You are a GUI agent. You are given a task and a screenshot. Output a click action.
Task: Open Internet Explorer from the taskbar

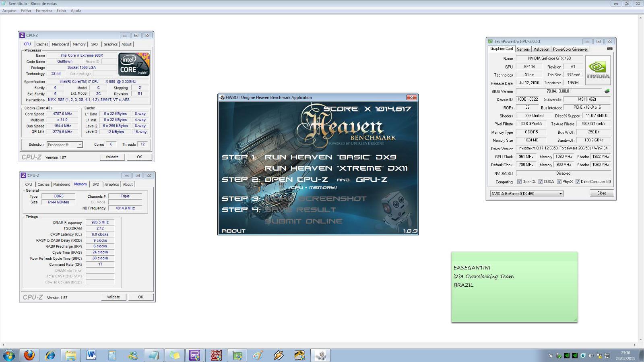click(x=50, y=355)
